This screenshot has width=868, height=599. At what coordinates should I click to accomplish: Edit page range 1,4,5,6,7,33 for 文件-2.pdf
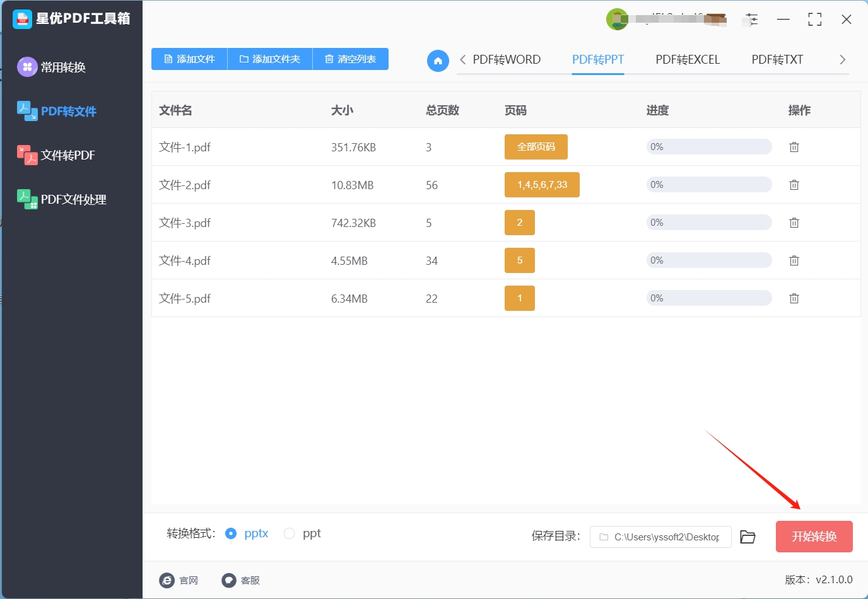click(x=542, y=185)
